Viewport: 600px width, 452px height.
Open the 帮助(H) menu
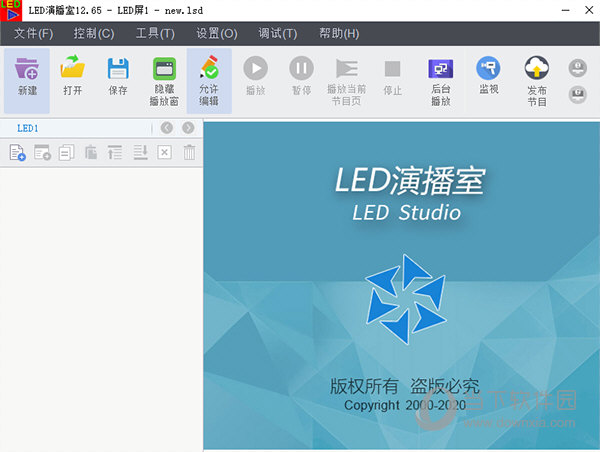coord(339,34)
